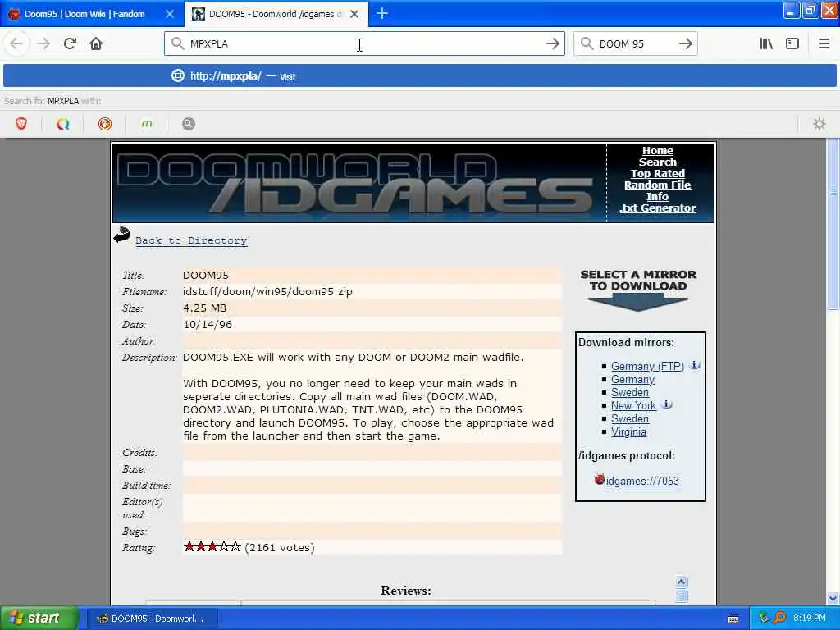
Task: Click the info icon beside New York
Action: 666,404
